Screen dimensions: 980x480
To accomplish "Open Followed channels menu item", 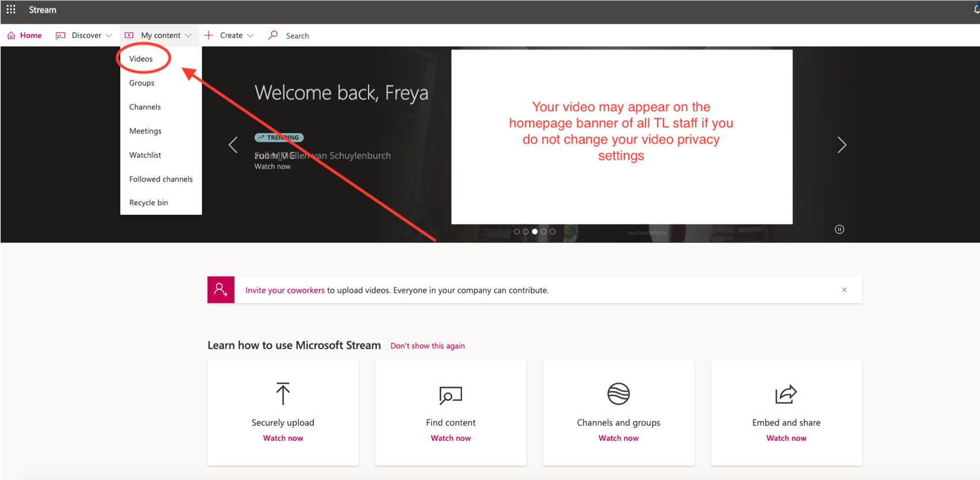I will pyautogui.click(x=161, y=179).
